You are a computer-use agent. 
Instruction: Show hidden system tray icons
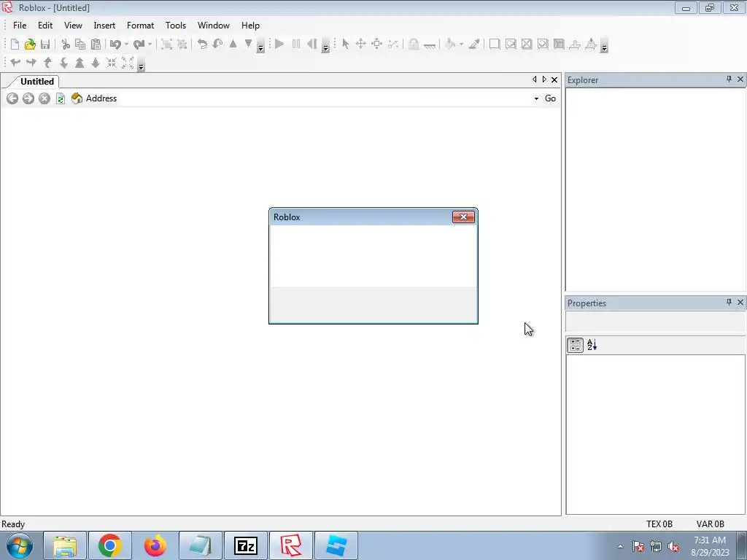[x=620, y=546]
